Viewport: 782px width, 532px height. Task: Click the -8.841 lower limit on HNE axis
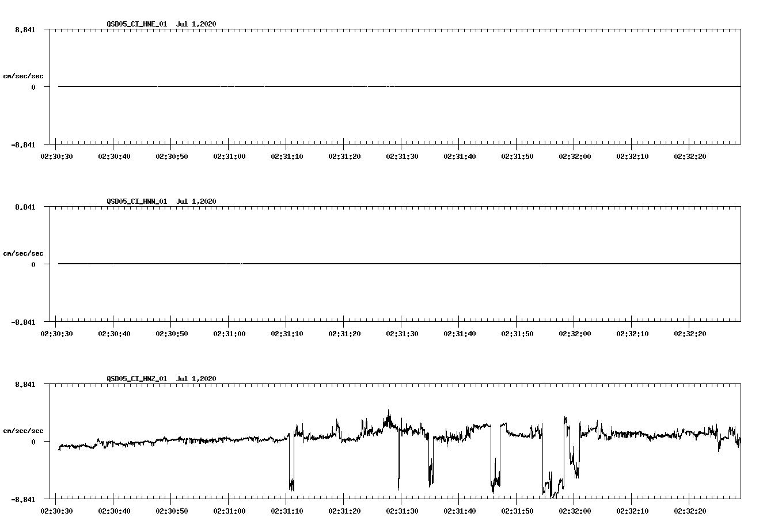coord(23,145)
